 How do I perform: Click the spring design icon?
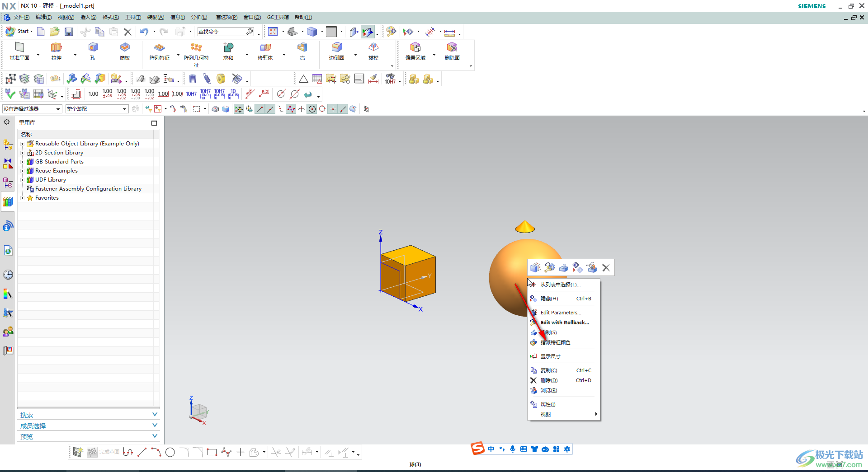207,79
